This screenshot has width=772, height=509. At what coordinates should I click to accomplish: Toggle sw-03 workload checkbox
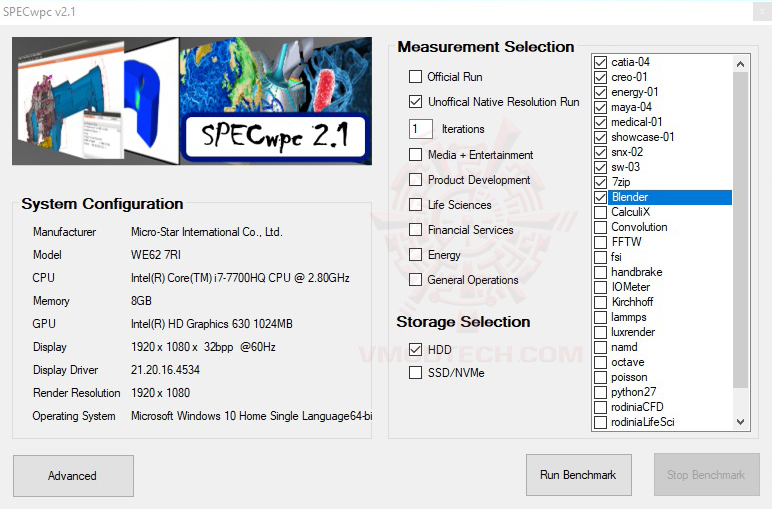pyautogui.click(x=600, y=167)
